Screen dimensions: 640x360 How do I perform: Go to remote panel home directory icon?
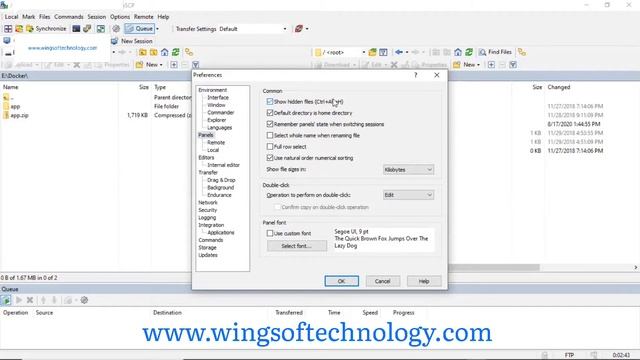click(458, 52)
